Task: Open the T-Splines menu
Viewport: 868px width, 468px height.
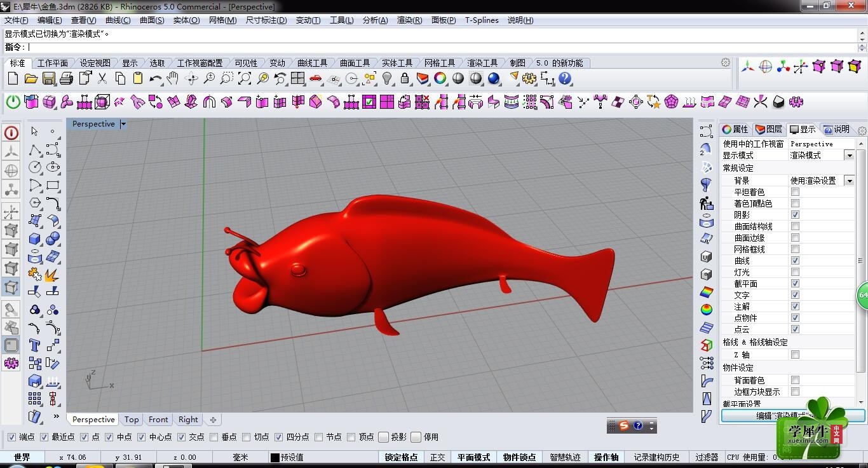Action: pos(482,20)
